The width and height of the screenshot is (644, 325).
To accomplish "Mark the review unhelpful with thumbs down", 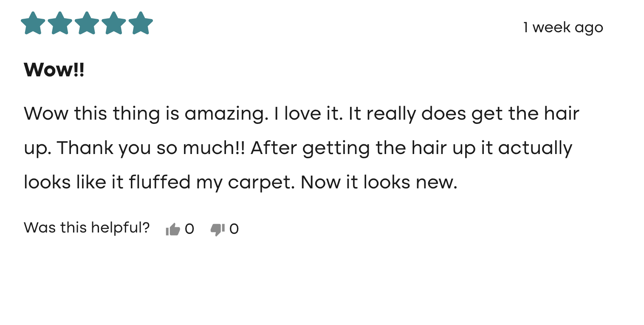I will 217,230.
